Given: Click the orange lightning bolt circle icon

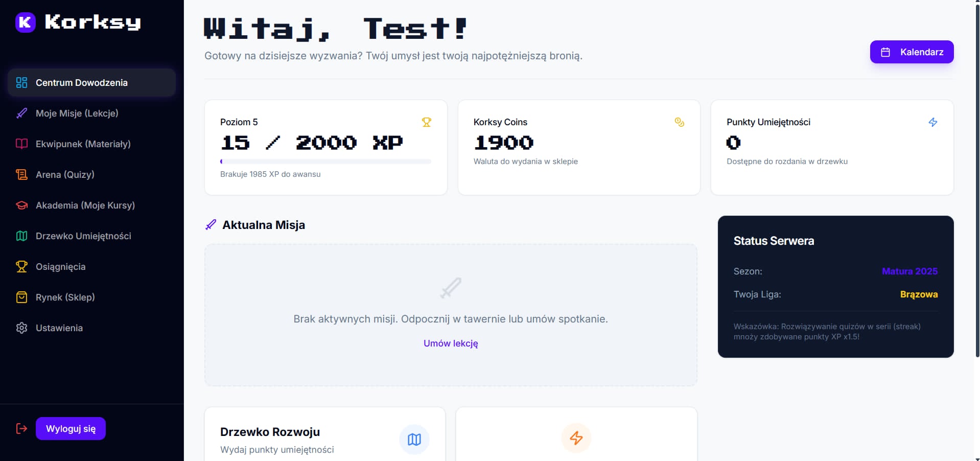Looking at the screenshot, I should (576, 438).
